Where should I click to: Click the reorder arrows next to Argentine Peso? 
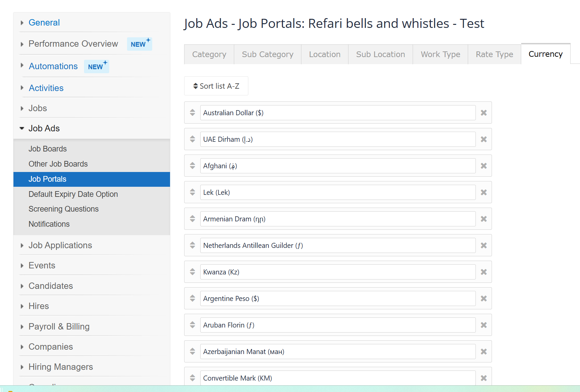pos(192,298)
